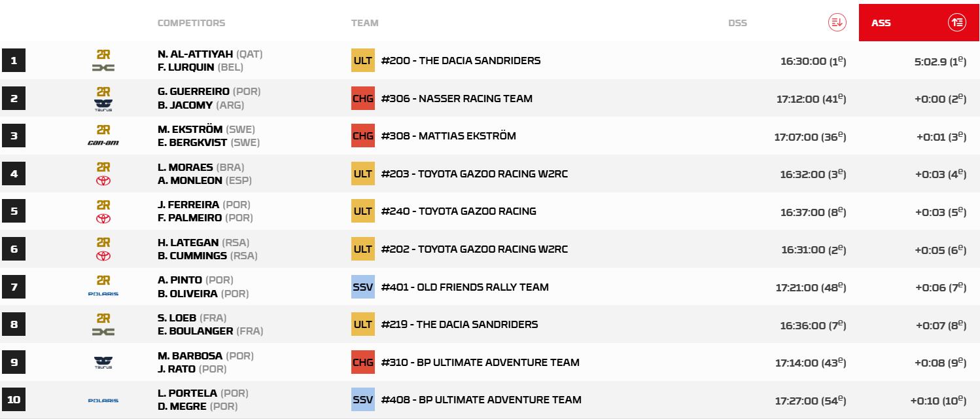The height and width of the screenshot is (419, 980).
Task: Click the DSS descending sort icon
Action: tap(837, 22)
